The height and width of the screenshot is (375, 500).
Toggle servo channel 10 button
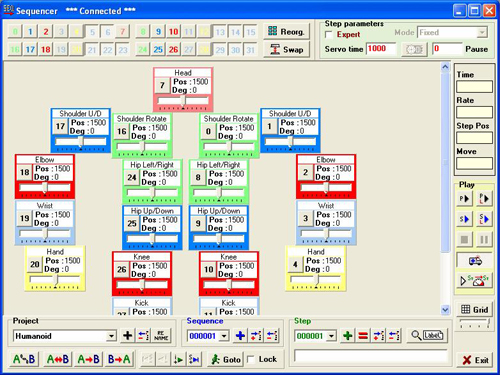point(173,32)
